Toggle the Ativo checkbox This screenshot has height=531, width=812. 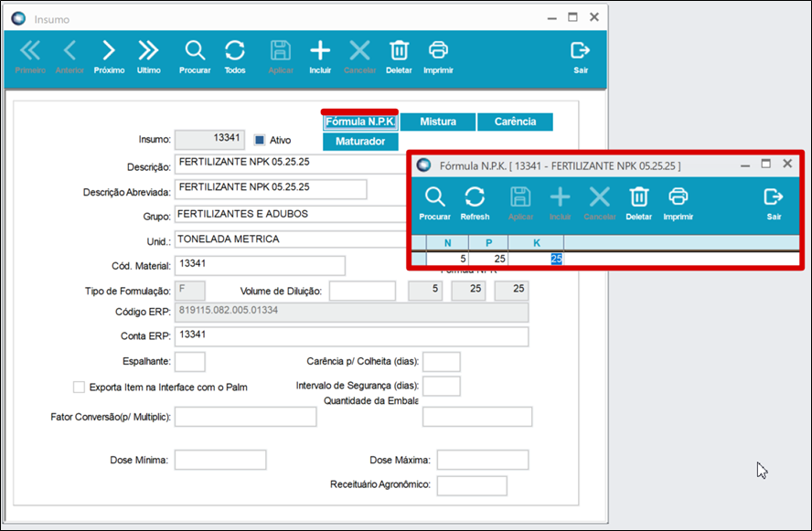(x=260, y=140)
